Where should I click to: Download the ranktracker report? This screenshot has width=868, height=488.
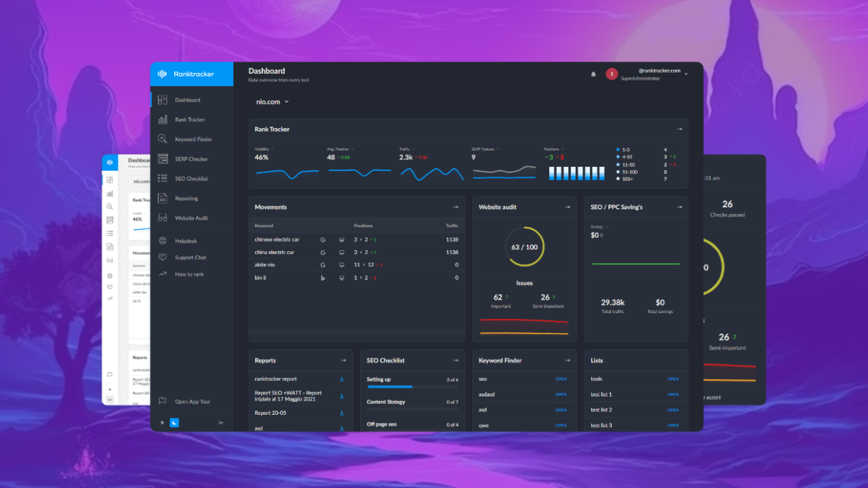[342, 379]
